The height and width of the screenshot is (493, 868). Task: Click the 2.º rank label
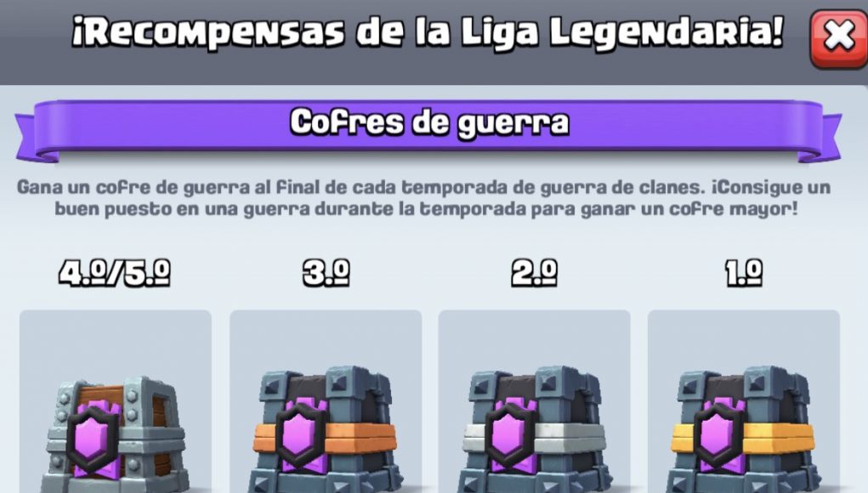[534, 274]
